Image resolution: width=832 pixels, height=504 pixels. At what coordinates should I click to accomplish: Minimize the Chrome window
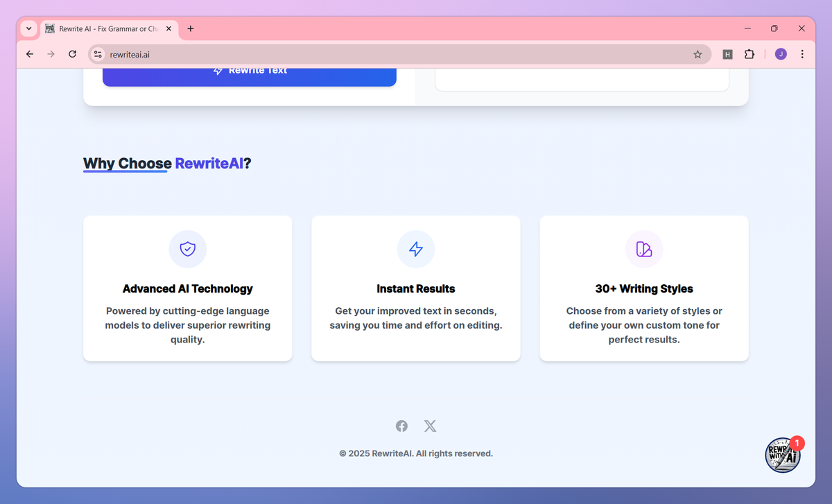click(747, 28)
